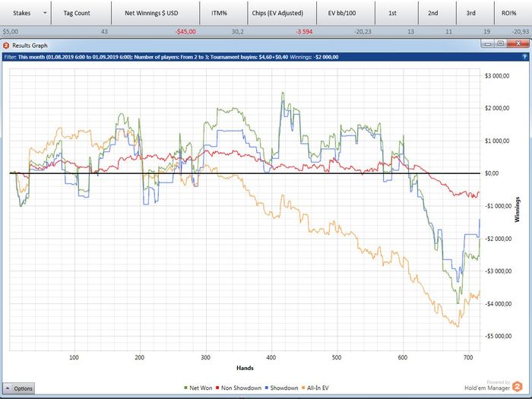Open help question mark in filter bar
This screenshot has width=532, height=399.
[x=524, y=57]
